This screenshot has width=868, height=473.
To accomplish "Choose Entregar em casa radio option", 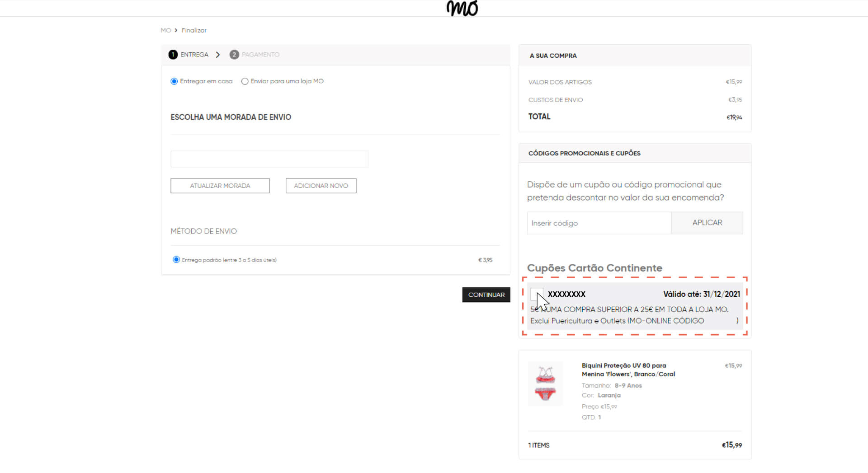I will (174, 81).
